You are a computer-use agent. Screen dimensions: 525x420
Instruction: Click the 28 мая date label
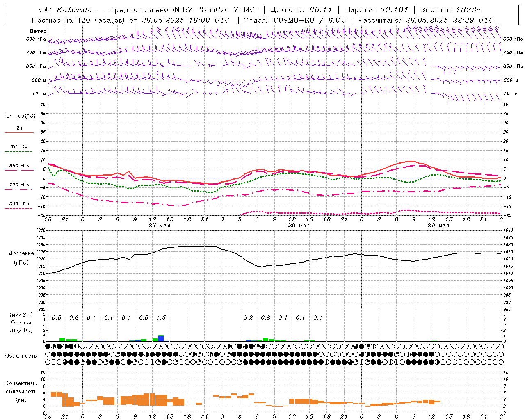(x=299, y=226)
